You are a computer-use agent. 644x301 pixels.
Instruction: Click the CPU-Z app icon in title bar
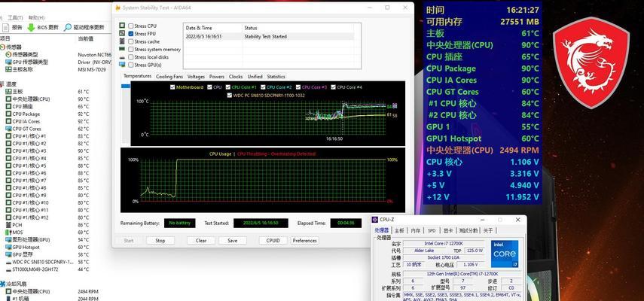click(x=375, y=220)
